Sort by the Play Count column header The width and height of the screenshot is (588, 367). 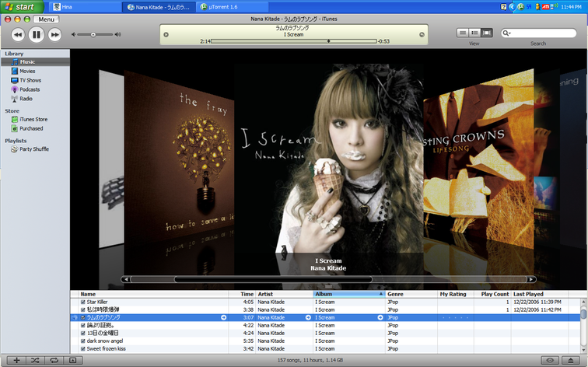click(x=492, y=294)
